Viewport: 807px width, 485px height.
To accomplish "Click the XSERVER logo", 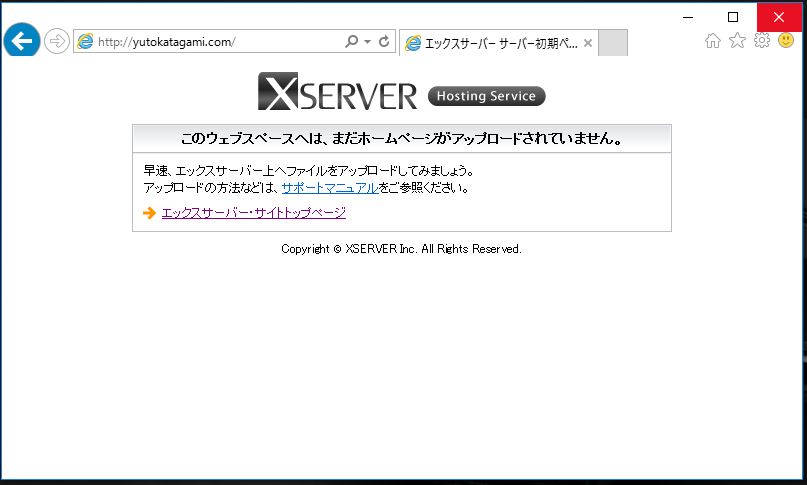I will coord(337,91).
